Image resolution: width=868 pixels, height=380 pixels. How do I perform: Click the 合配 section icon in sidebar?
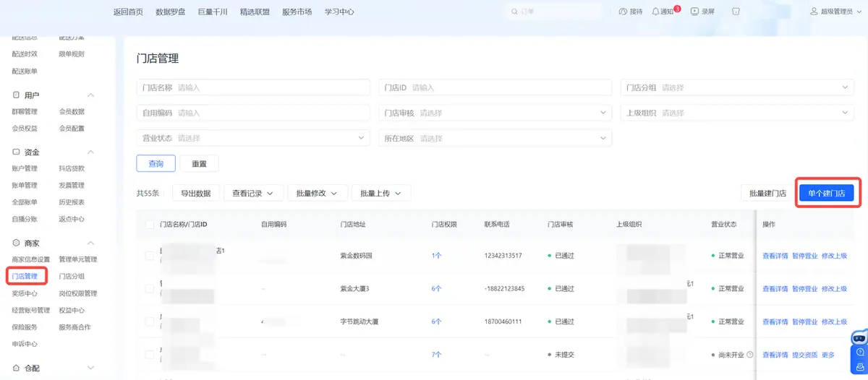pos(16,368)
